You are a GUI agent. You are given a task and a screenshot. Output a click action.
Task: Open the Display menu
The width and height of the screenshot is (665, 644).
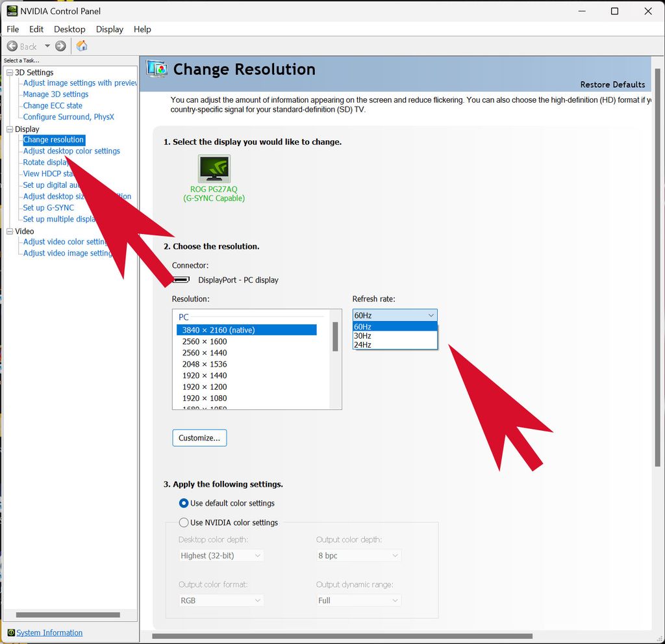coord(109,29)
